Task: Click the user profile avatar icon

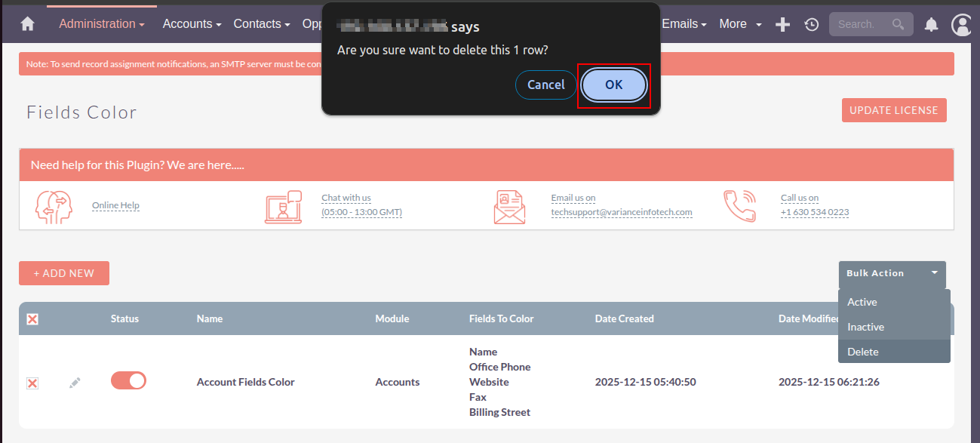Action: (x=961, y=24)
